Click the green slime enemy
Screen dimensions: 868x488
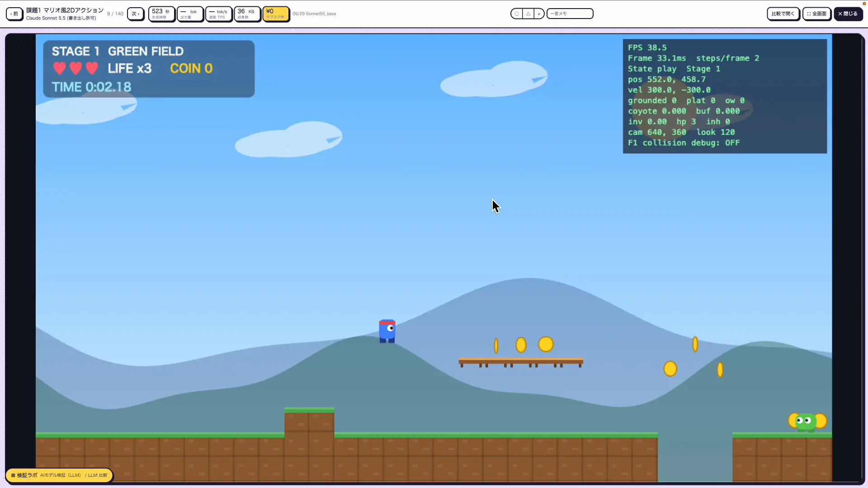tap(806, 422)
